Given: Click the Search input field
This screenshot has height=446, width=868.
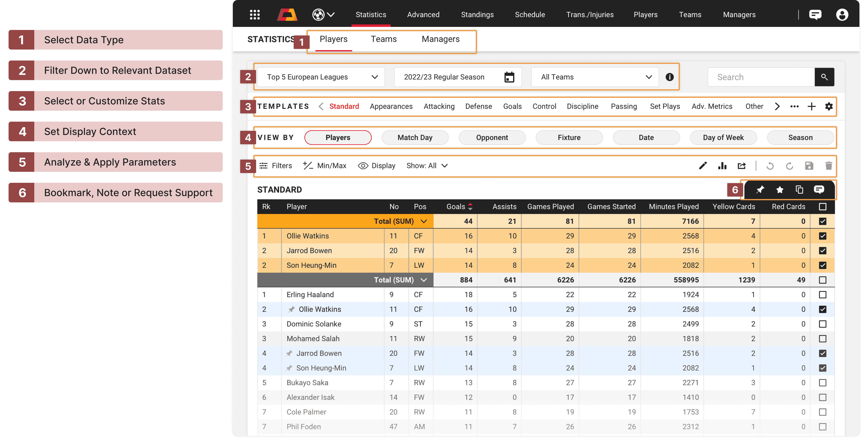Looking at the screenshot, I should (761, 77).
